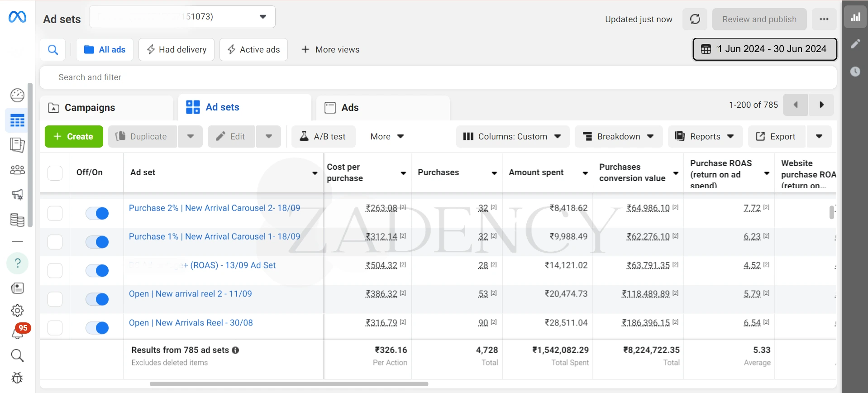
Task: Toggle off Open New arrival reel 2 ad set
Action: [97, 299]
